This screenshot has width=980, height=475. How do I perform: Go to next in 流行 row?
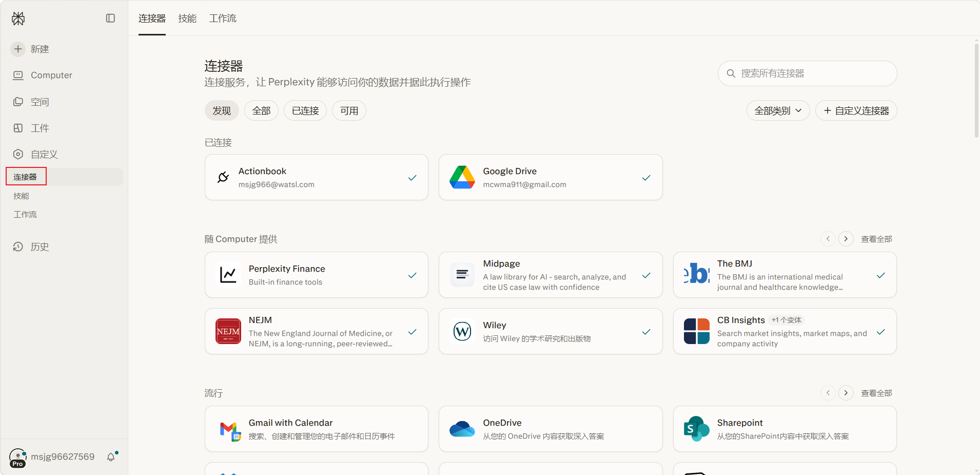coord(846,393)
